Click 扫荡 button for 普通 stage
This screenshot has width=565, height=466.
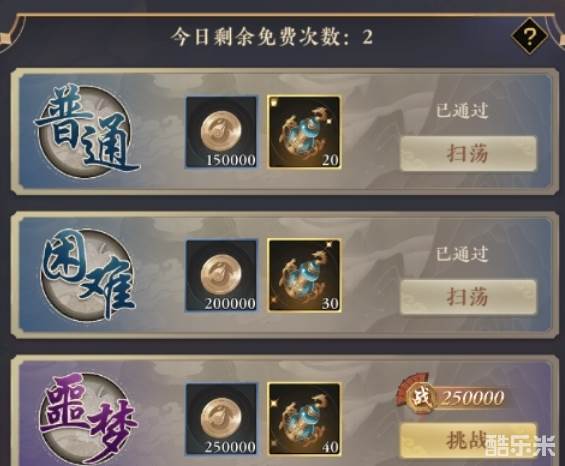[x=468, y=153]
